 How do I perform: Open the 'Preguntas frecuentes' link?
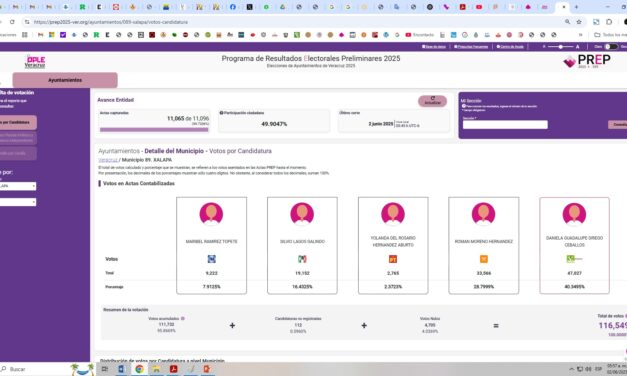tap(471, 47)
